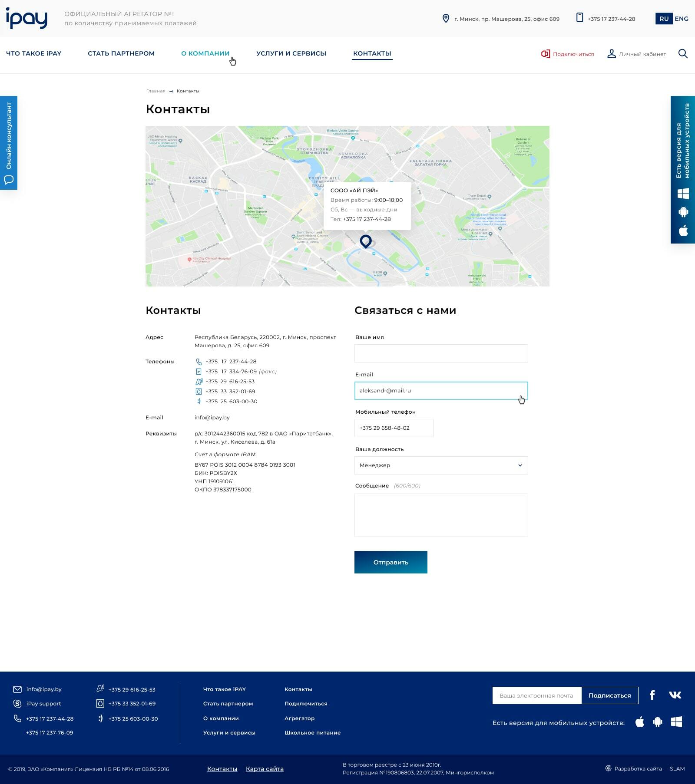Open VK social icon in footer
The width and height of the screenshot is (695, 784).
675,695
